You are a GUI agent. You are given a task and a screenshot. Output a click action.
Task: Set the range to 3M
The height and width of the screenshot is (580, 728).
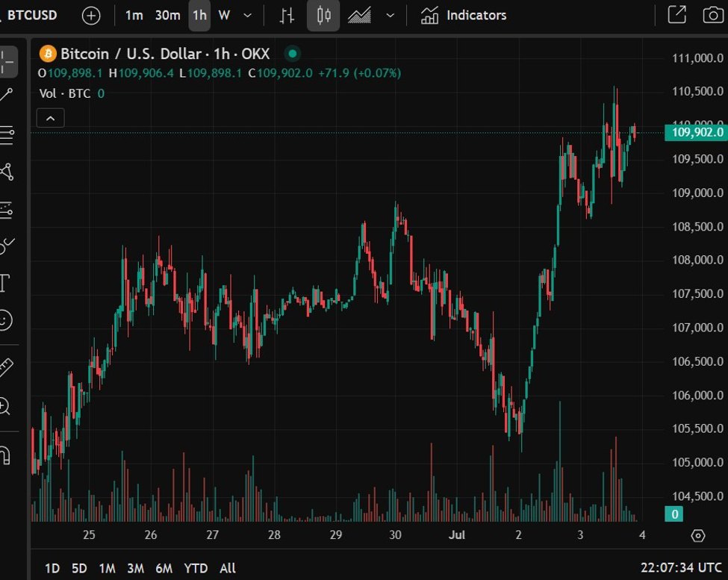point(136,568)
